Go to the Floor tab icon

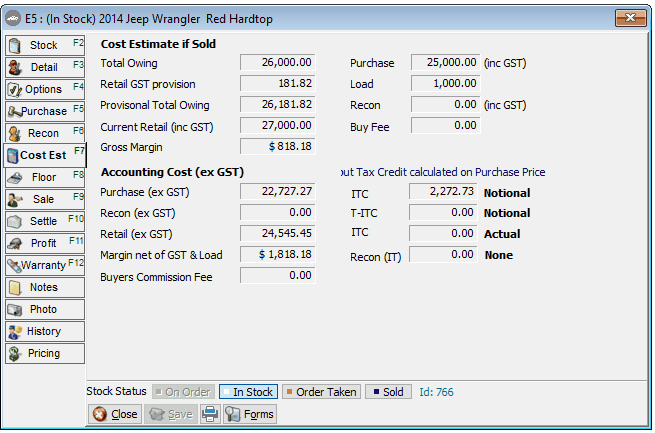pos(15,178)
